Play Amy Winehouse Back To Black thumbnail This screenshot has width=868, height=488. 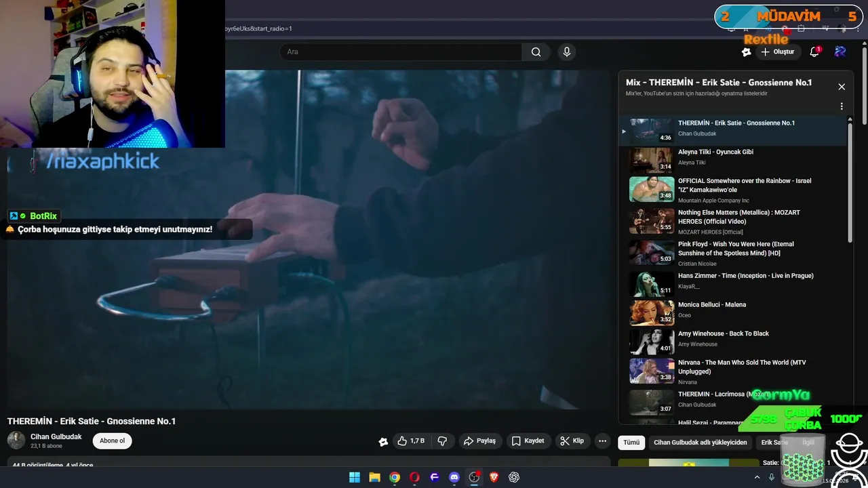[652, 342]
